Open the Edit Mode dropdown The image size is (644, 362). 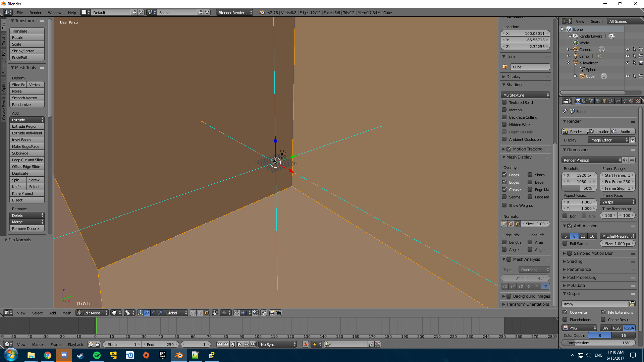(92, 313)
